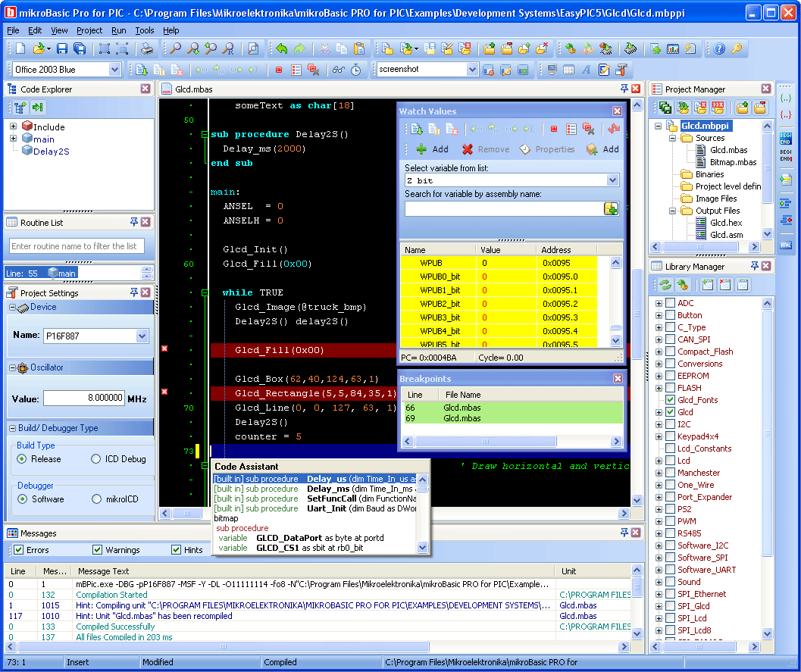
Task: Expand the main node in Code Explorer
Action: pyautogui.click(x=14, y=139)
